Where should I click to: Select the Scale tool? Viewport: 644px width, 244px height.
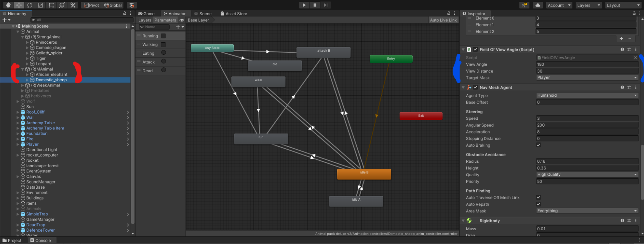pos(40,5)
